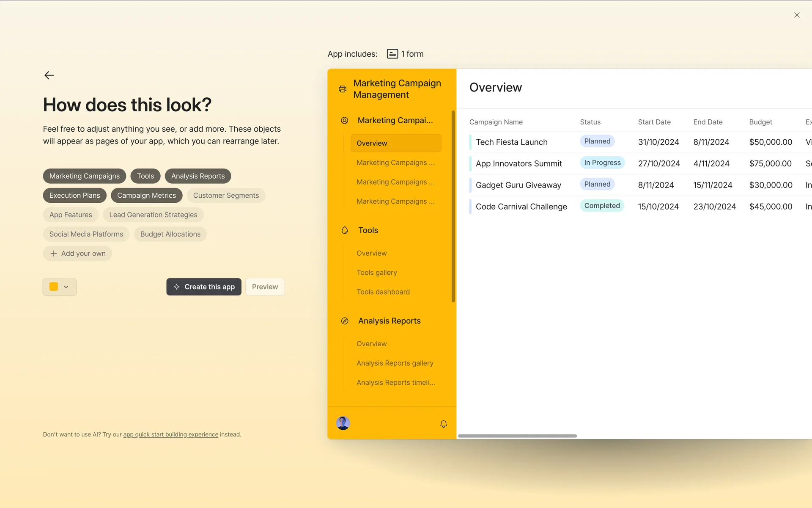
Task: Select Analysis Reports gallery sidebar item
Action: pos(395,363)
